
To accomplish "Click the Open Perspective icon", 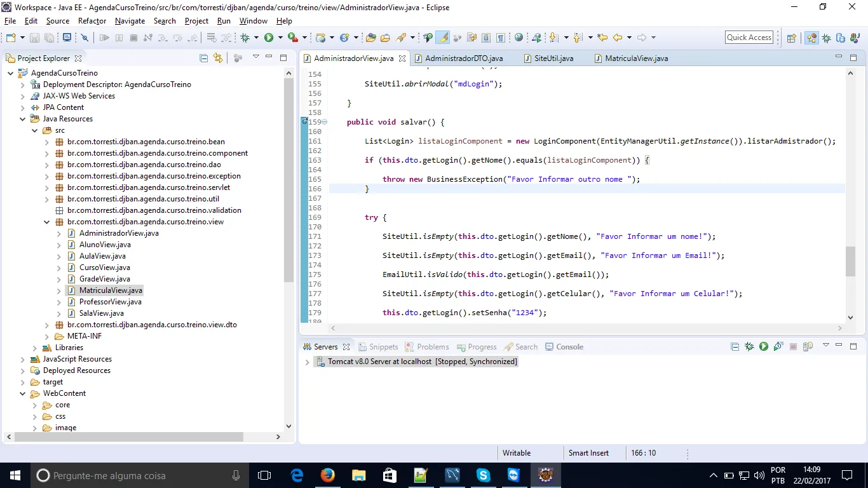I will tap(792, 37).
